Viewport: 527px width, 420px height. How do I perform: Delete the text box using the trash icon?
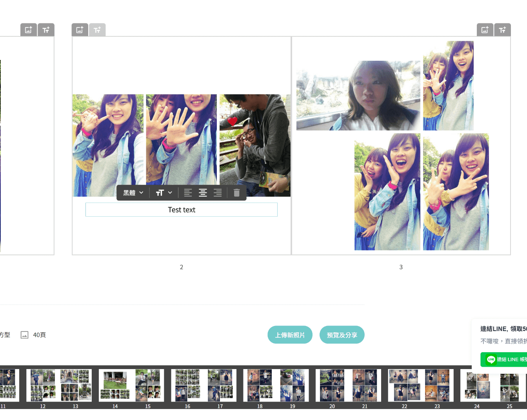236,192
